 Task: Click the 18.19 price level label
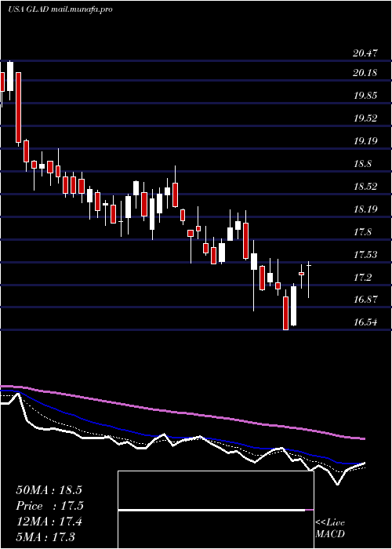365,209
